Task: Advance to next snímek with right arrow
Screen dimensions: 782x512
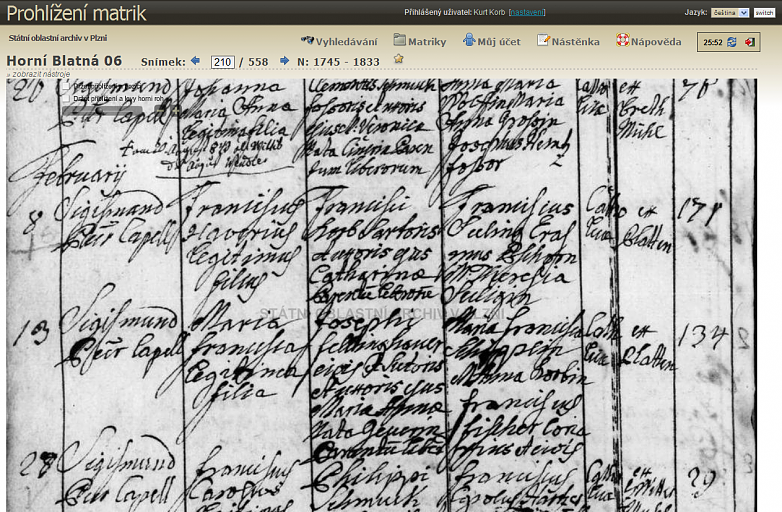Action: [285, 61]
